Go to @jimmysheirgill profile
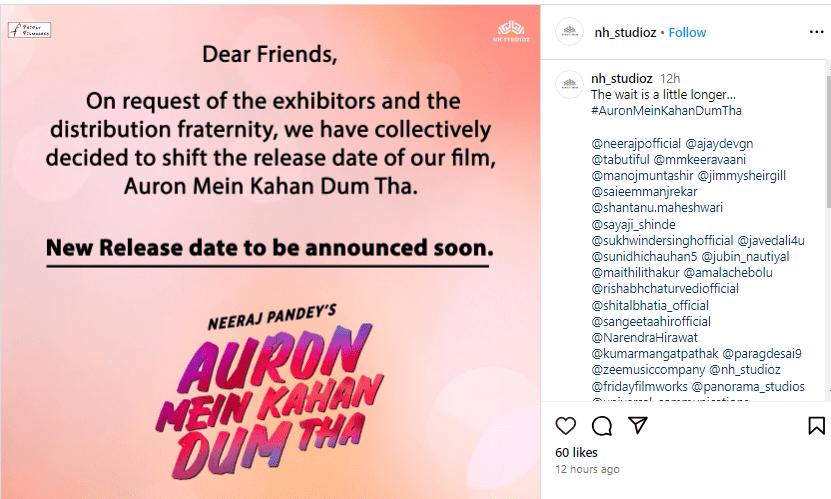The width and height of the screenshot is (831, 499). [x=741, y=176]
